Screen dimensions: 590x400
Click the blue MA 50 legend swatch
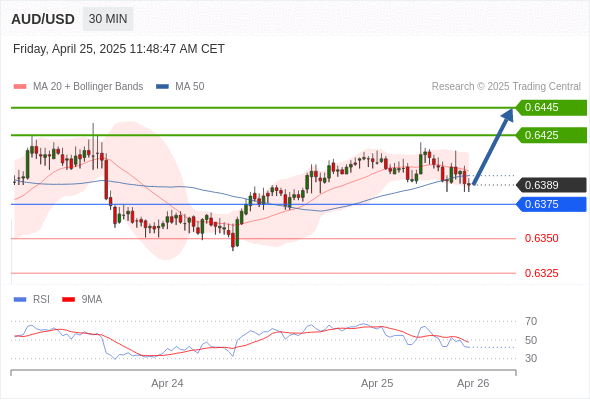(162, 87)
